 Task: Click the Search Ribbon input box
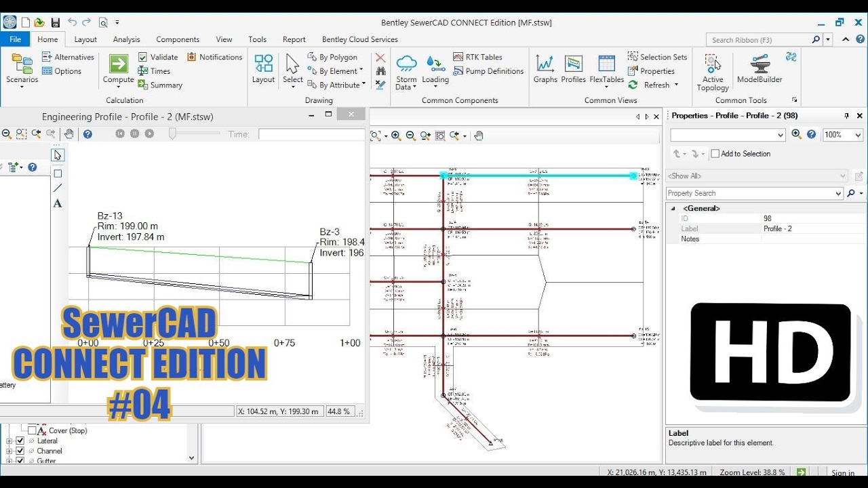click(x=758, y=40)
